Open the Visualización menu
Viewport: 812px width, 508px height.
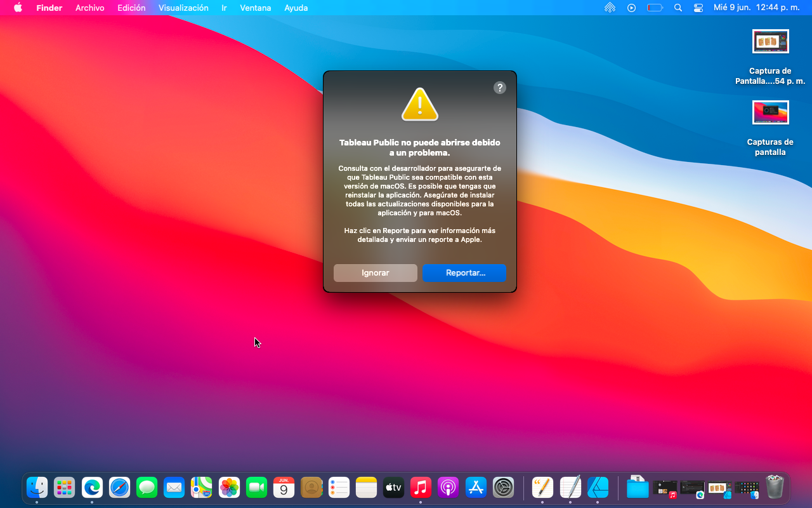[183, 8]
